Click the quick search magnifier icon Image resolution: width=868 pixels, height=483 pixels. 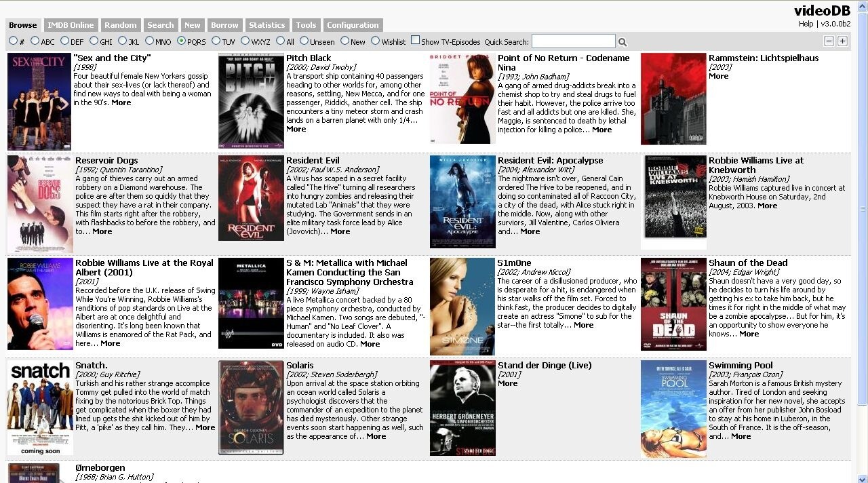[x=623, y=42]
